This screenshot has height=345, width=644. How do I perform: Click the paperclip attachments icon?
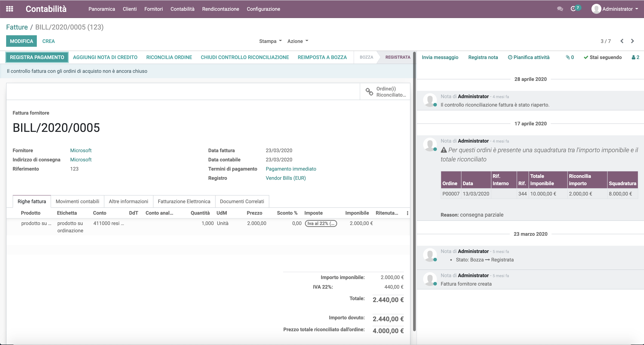tap(569, 57)
